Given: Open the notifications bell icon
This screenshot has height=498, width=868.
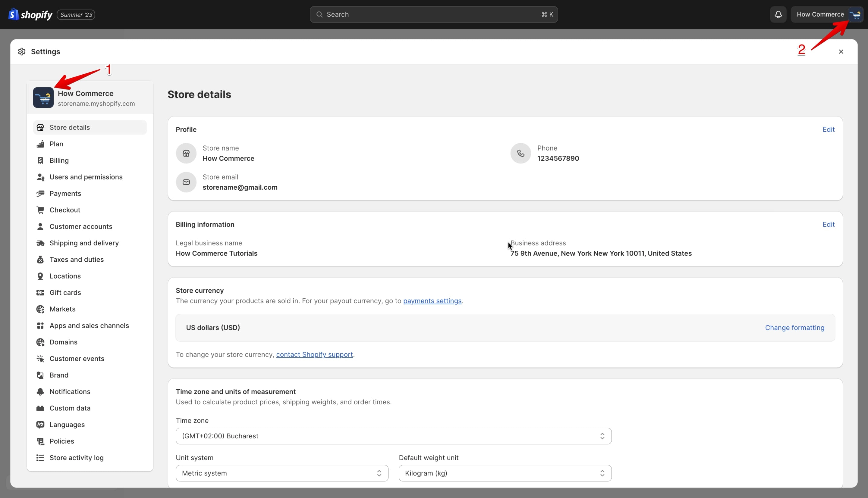Looking at the screenshot, I should point(778,14).
